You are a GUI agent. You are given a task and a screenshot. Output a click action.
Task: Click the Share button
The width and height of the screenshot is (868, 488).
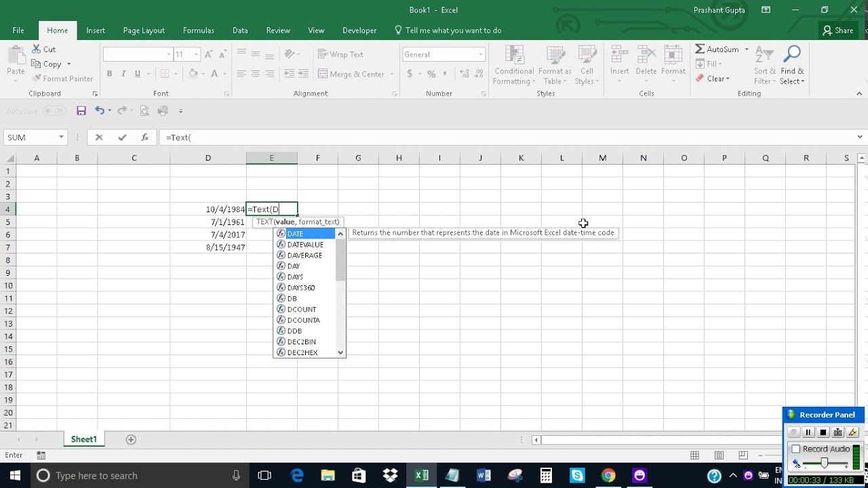point(837,30)
